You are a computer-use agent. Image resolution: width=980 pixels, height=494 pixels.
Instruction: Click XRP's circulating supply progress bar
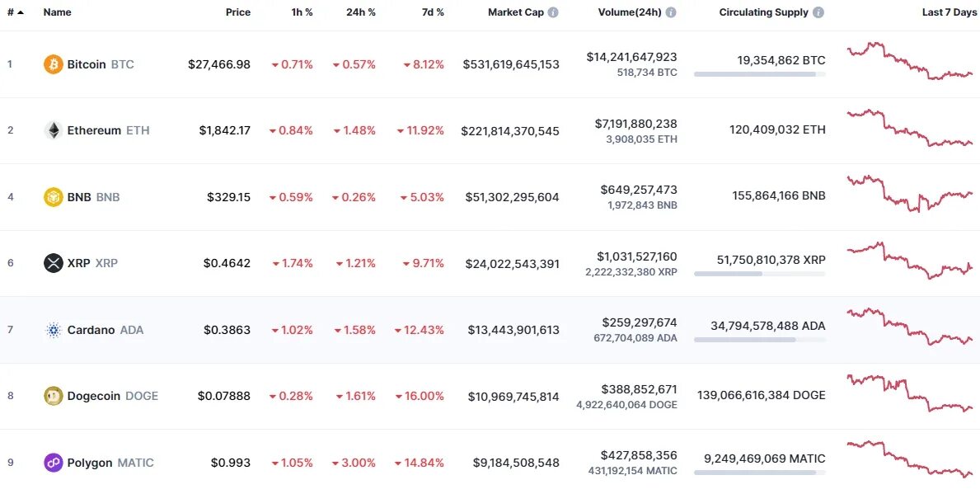(x=759, y=273)
